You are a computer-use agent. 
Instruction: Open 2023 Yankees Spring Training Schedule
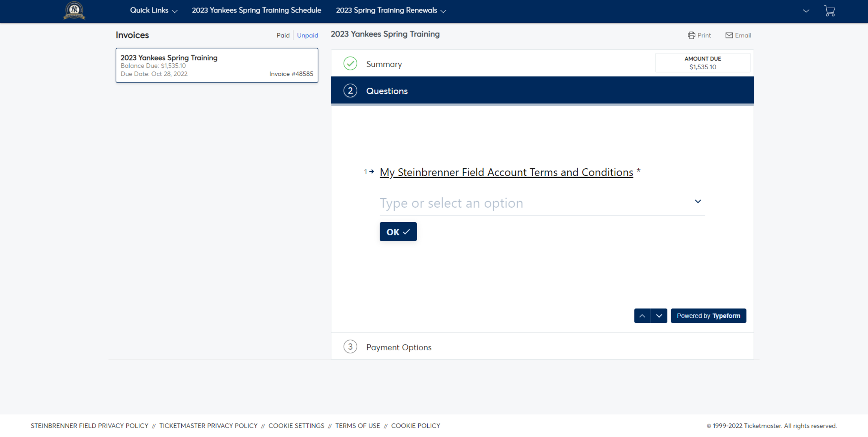[256, 11]
